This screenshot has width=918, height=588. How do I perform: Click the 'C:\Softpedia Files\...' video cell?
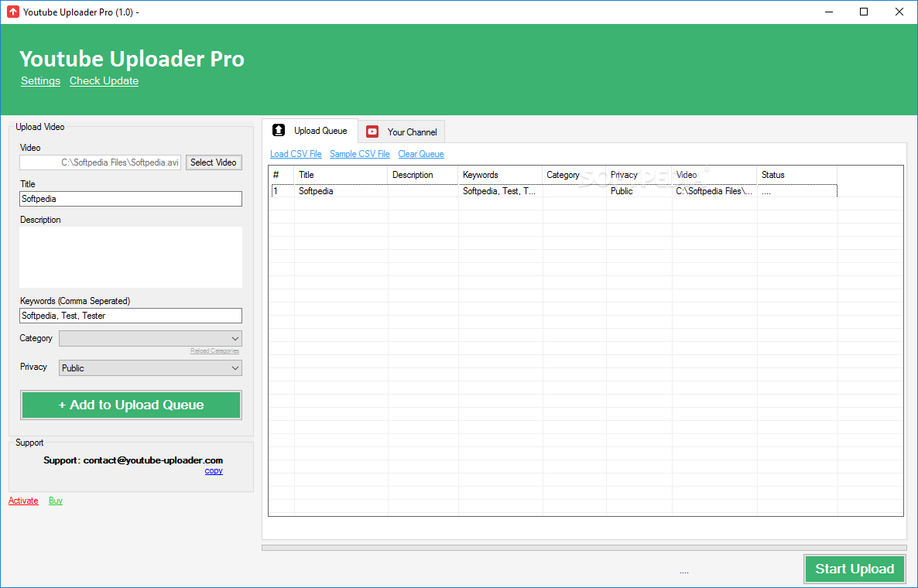pyautogui.click(x=714, y=191)
